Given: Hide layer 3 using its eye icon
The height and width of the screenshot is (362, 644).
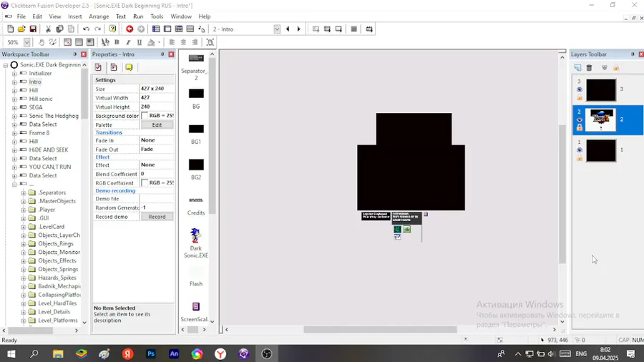Looking at the screenshot, I should pos(580,89).
